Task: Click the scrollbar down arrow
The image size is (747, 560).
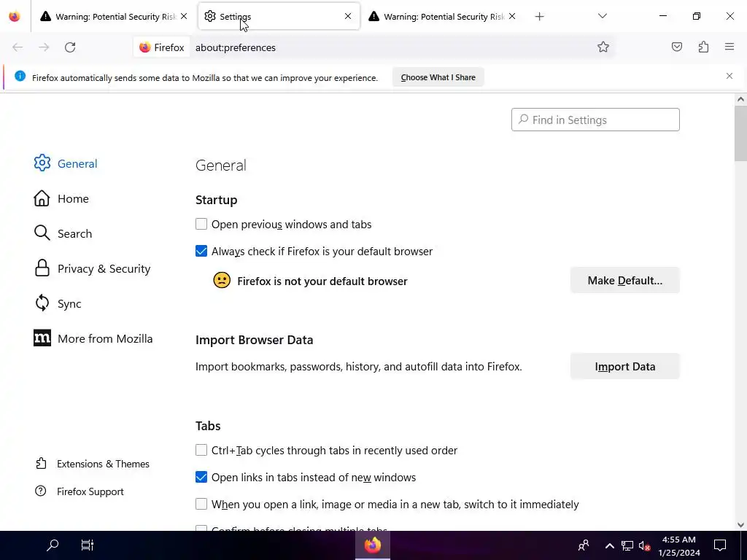Action: [740, 525]
